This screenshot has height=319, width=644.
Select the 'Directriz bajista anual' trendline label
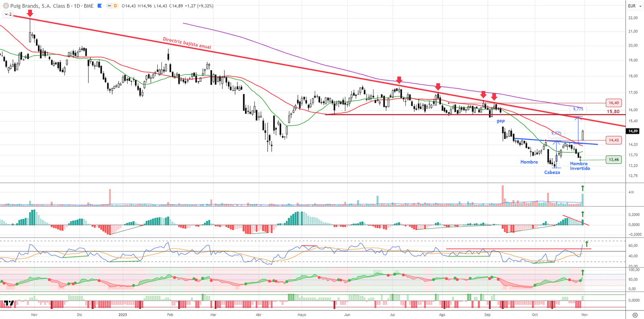187,43
